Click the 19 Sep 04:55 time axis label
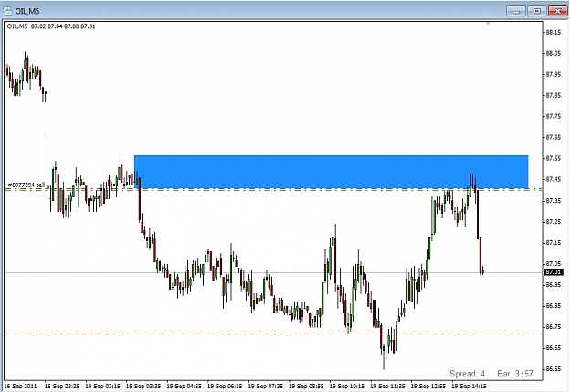This screenshot has width=571, height=392. coord(185,386)
